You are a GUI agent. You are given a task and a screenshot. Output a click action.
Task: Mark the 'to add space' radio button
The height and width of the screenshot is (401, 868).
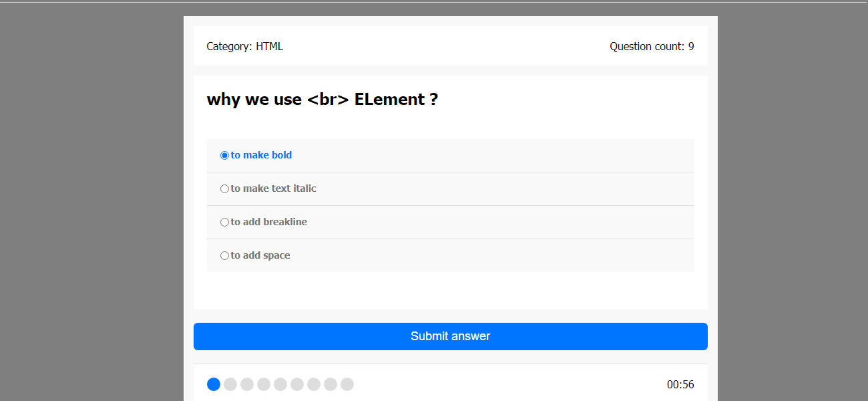point(224,255)
